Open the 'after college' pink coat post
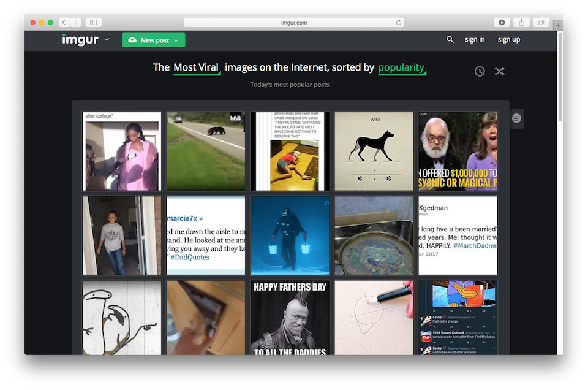This screenshot has width=588, height=390. point(122,151)
